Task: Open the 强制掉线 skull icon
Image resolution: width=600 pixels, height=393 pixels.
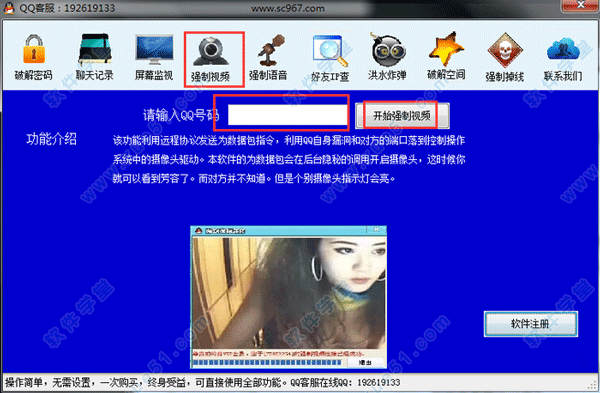Action: (505, 51)
